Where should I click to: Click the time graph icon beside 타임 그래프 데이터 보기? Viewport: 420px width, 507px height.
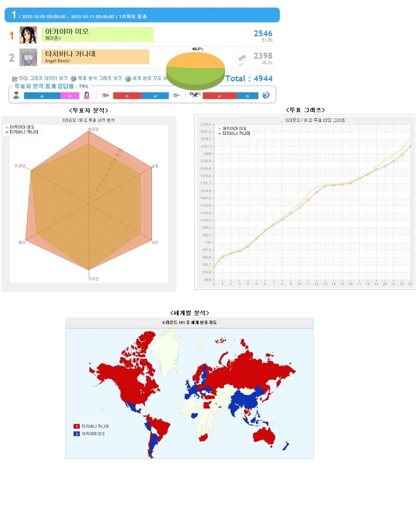tap(15, 78)
